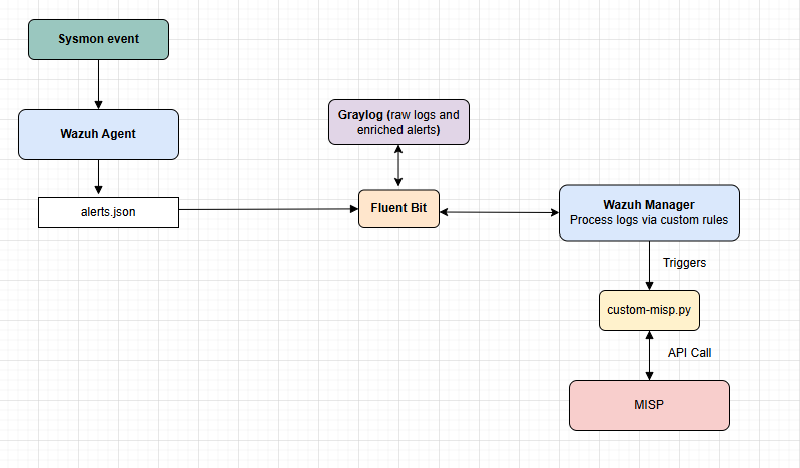
Task: Select the Graylog raw logs box
Action: pos(399,122)
